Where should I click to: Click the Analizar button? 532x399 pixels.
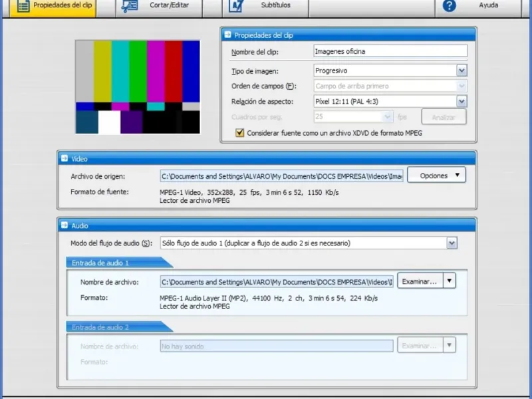click(444, 117)
